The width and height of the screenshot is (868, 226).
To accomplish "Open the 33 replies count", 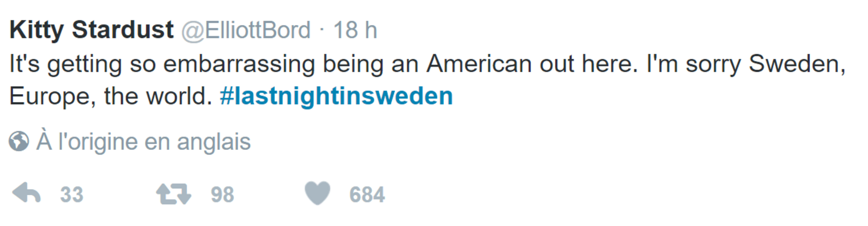I will (71, 194).
